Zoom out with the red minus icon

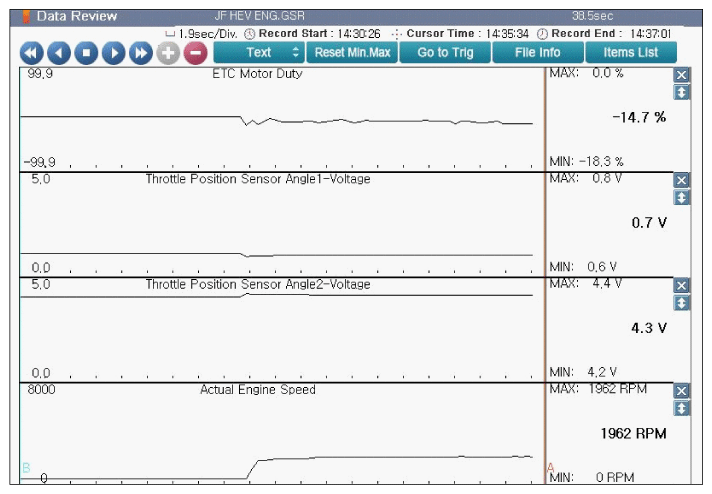coord(194,52)
